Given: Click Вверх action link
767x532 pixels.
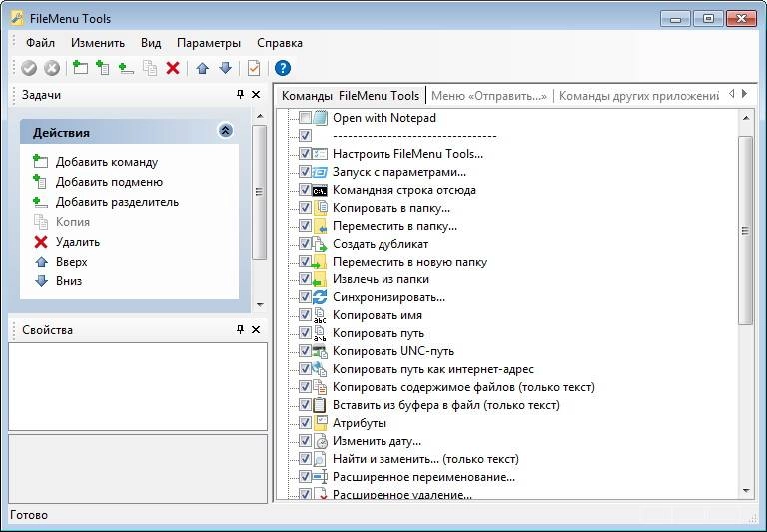Looking at the screenshot, I should [x=72, y=262].
